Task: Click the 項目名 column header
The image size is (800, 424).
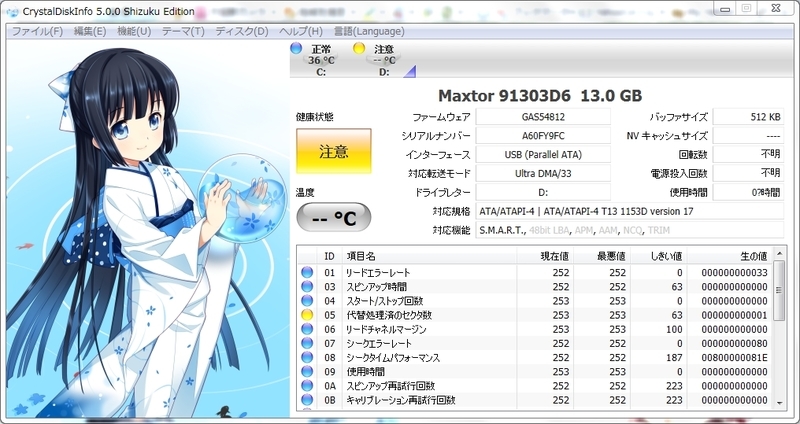Action: 429,256
